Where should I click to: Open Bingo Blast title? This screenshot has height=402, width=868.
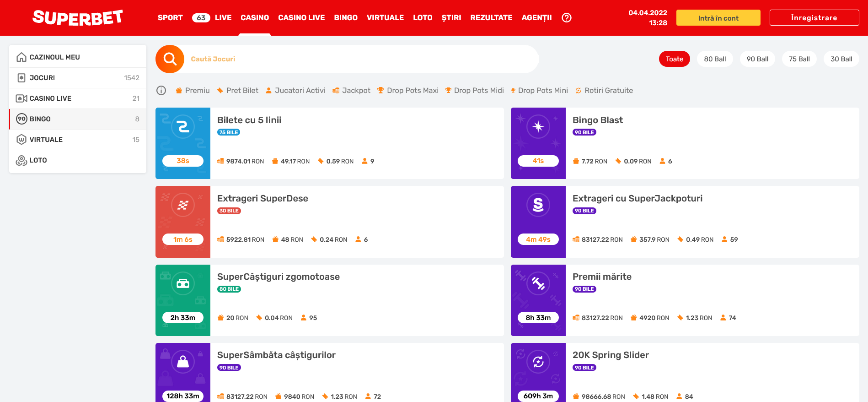tap(598, 120)
